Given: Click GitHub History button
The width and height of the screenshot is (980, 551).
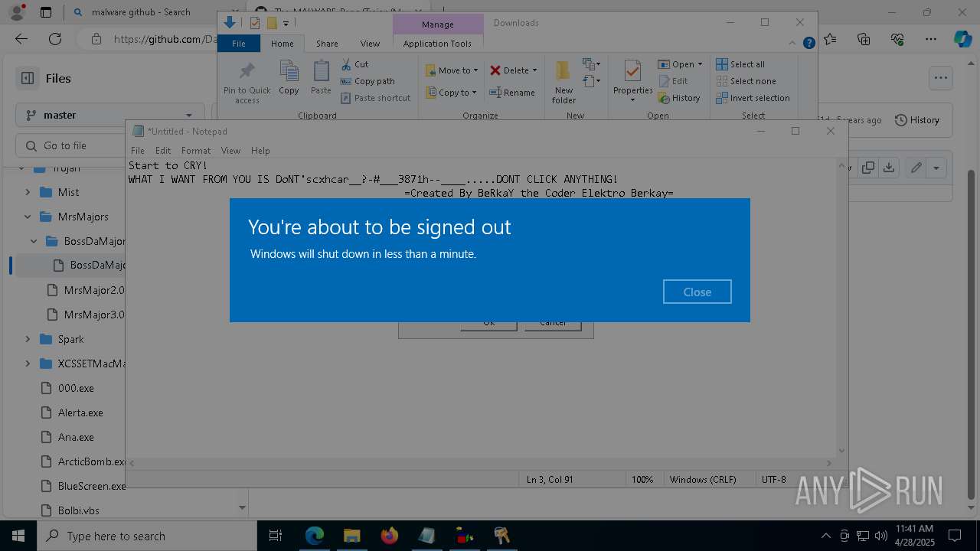Looking at the screenshot, I should (917, 120).
